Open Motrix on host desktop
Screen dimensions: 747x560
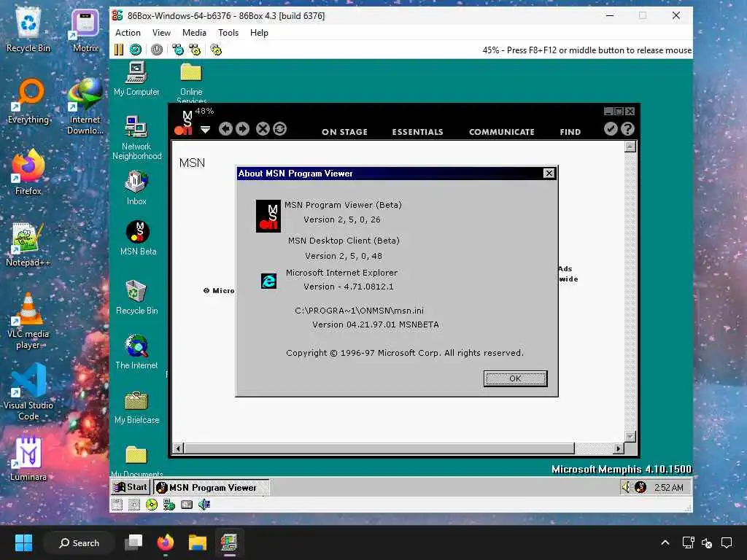click(85, 31)
